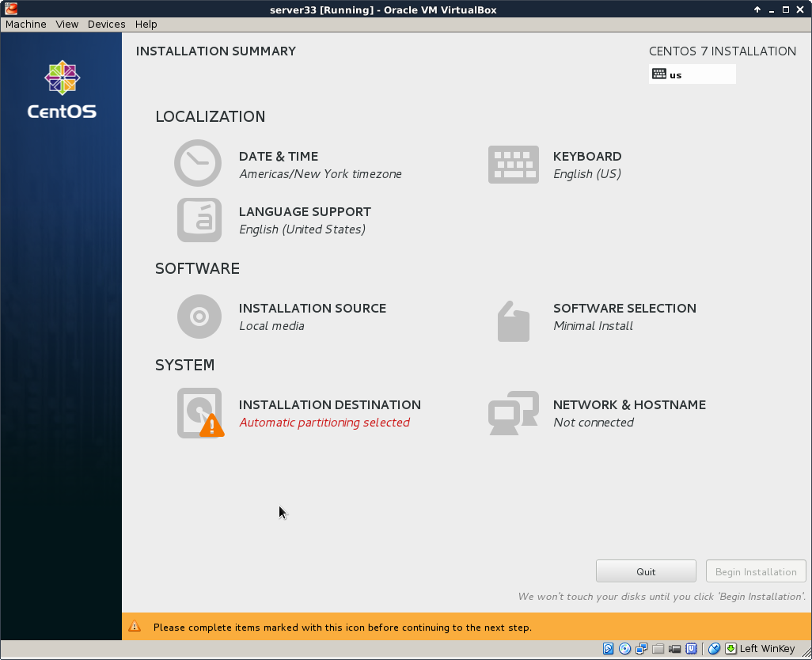Open KEYBOARD settings label
This screenshot has width=812, height=660.
[x=587, y=157]
